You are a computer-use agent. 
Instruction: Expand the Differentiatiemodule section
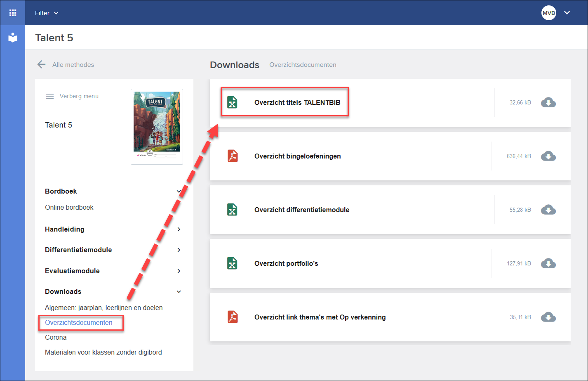pyautogui.click(x=179, y=250)
